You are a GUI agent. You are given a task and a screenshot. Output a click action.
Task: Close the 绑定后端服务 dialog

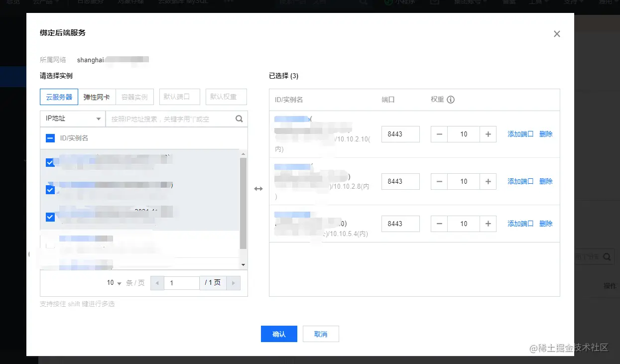click(557, 34)
